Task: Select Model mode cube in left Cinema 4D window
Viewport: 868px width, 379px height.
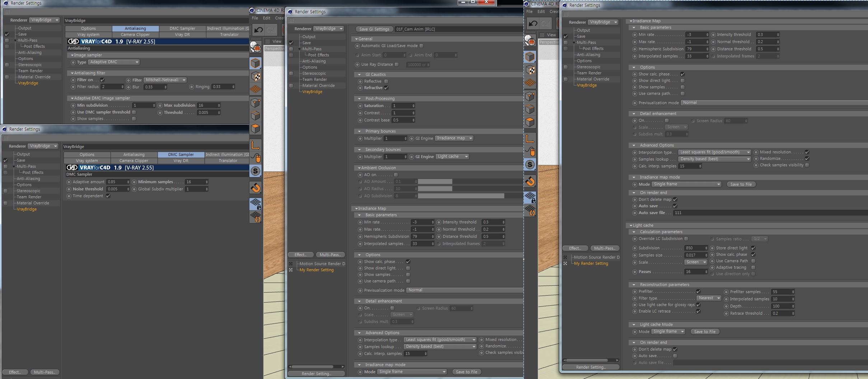Action: pyautogui.click(x=255, y=63)
